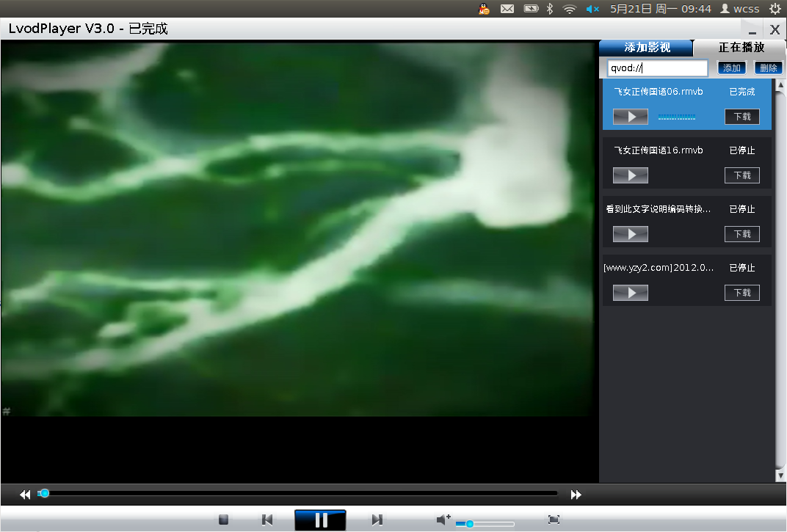787x532 pixels.
Task: Open the system power gear menu
Action: [775, 9]
